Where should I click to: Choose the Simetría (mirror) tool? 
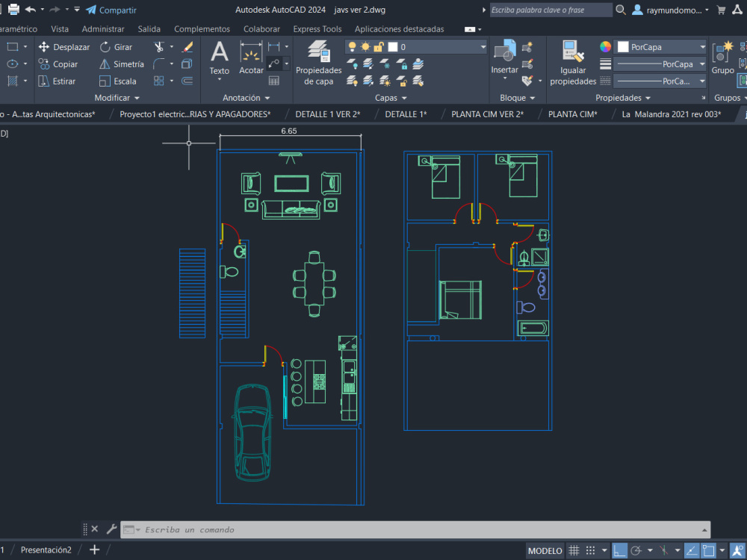pyautogui.click(x=122, y=64)
